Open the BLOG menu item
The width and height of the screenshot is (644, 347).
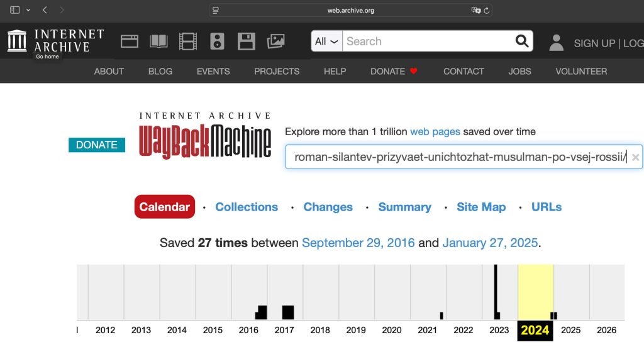click(160, 71)
